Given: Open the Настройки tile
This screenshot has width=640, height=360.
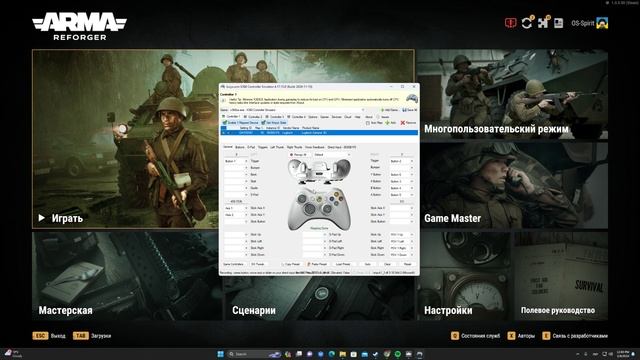Looking at the screenshot, I should (464, 276).
